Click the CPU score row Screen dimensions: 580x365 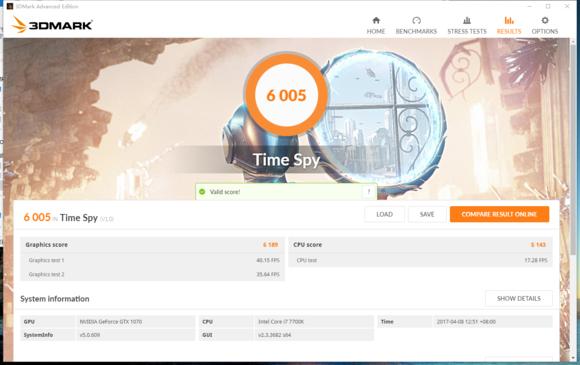(x=420, y=245)
